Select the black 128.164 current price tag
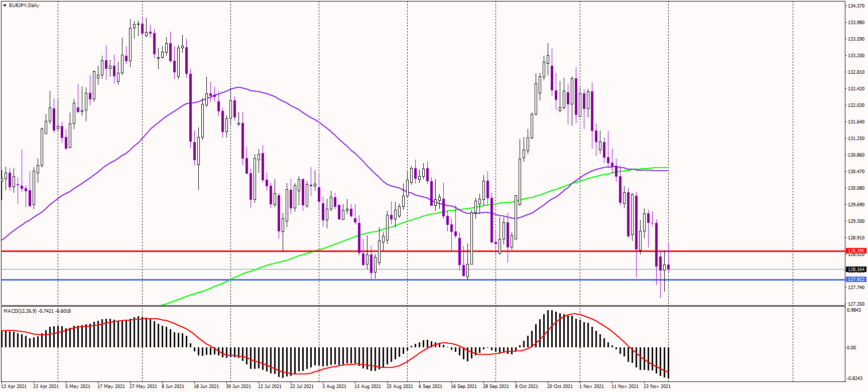Viewport: 868px width, 392px height. coord(856,270)
